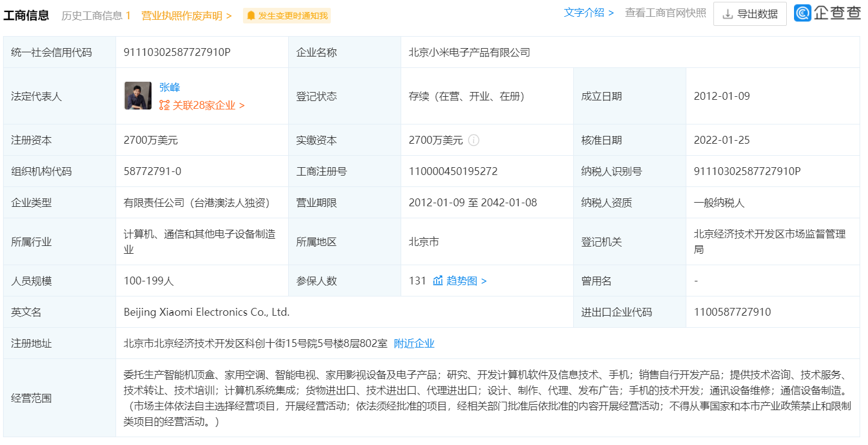
Task: Click Beijing Xiaomi Electronics Co., Ltd. text
Action: click(207, 312)
